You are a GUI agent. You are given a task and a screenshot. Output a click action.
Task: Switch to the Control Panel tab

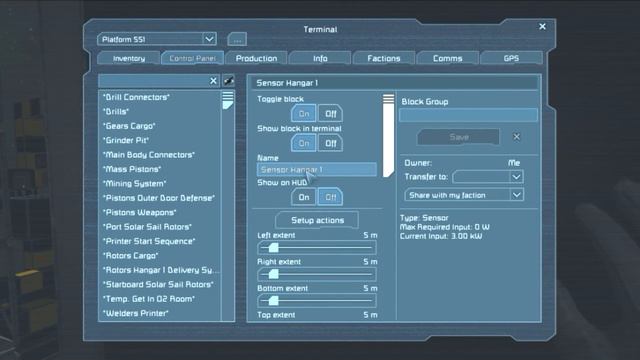point(192,58)
